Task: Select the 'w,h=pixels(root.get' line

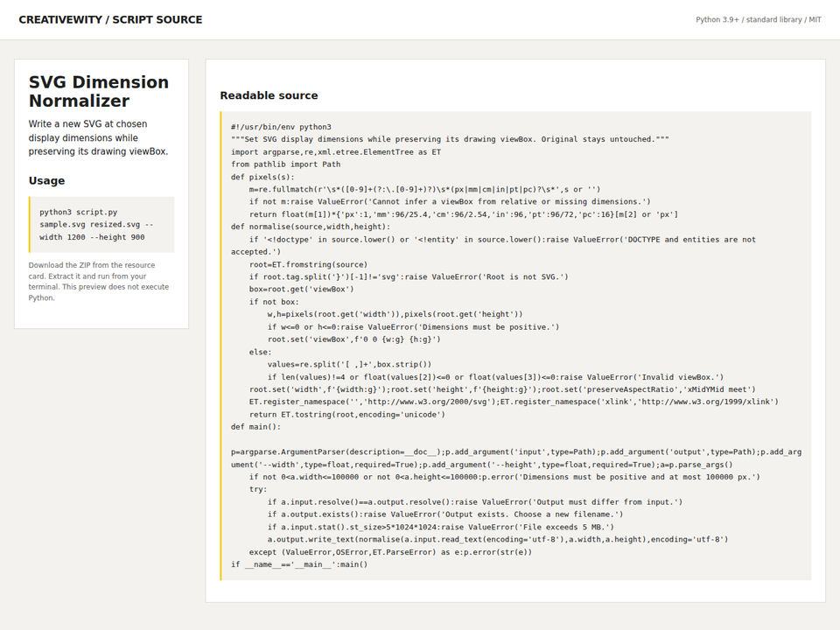Action: coord(395,314)
